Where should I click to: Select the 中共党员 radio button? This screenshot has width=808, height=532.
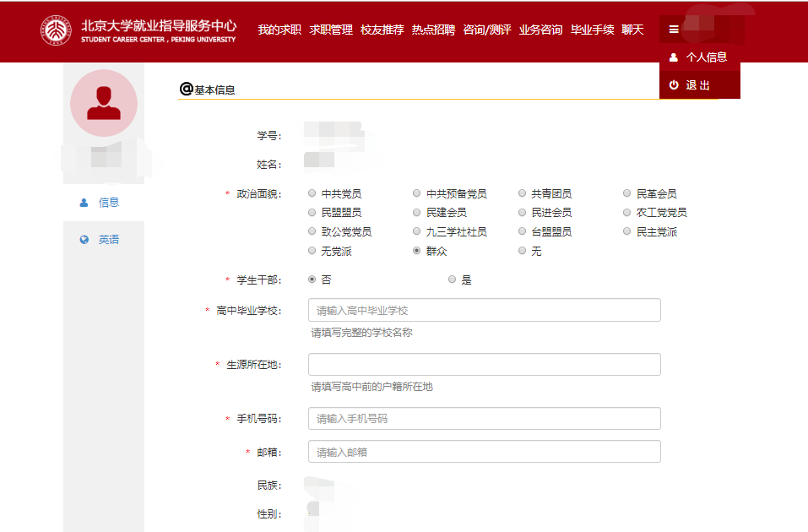312,193
